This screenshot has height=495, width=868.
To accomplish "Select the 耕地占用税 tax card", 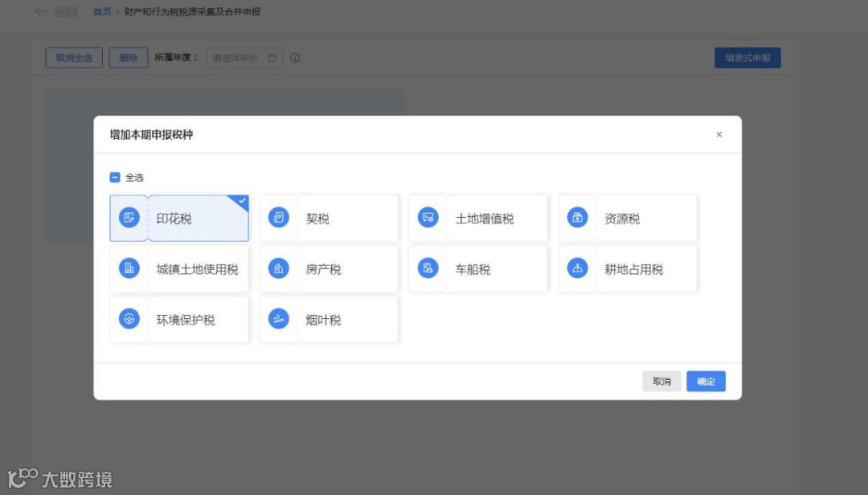I will (628, 269).
